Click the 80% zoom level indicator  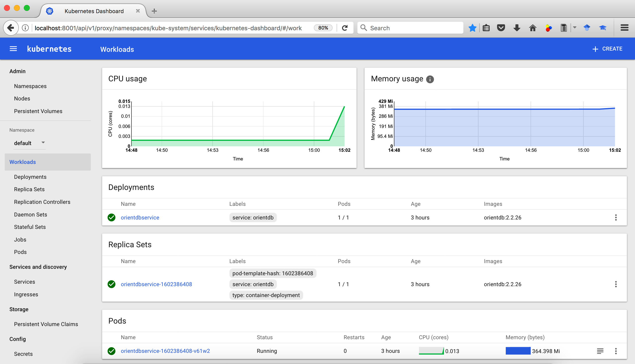[323, 28]
